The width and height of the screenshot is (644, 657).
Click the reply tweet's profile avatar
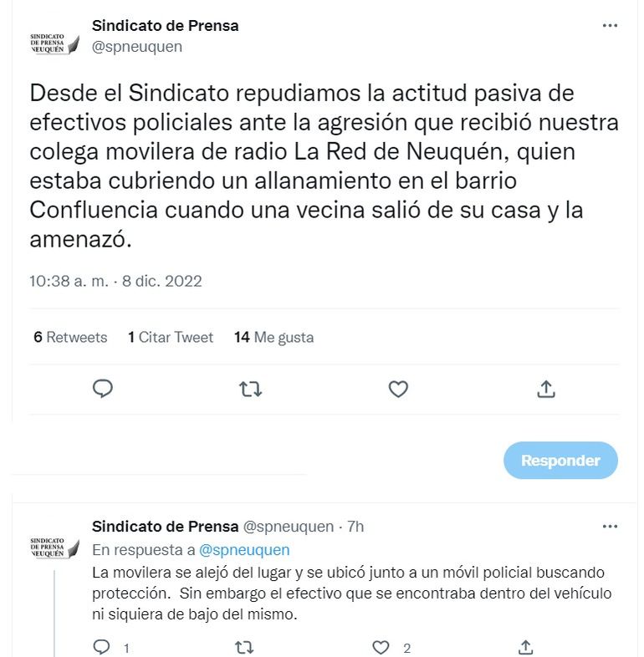pos(54,543)
